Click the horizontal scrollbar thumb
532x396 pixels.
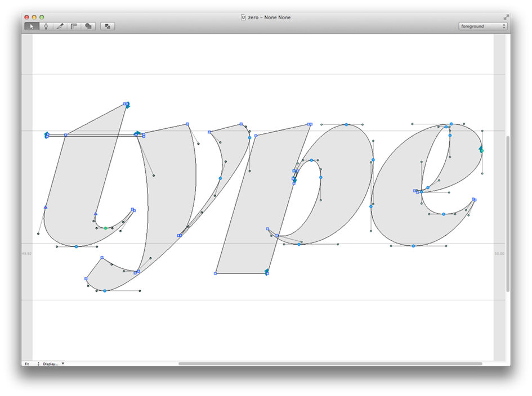click(x=330, y=364)
